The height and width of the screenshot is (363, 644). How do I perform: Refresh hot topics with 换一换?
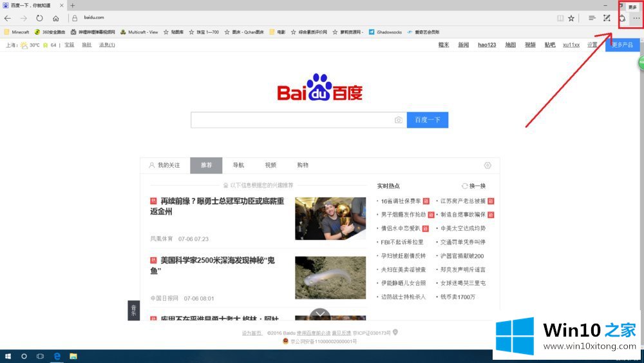pyautogui.click(x=473, y=186)
